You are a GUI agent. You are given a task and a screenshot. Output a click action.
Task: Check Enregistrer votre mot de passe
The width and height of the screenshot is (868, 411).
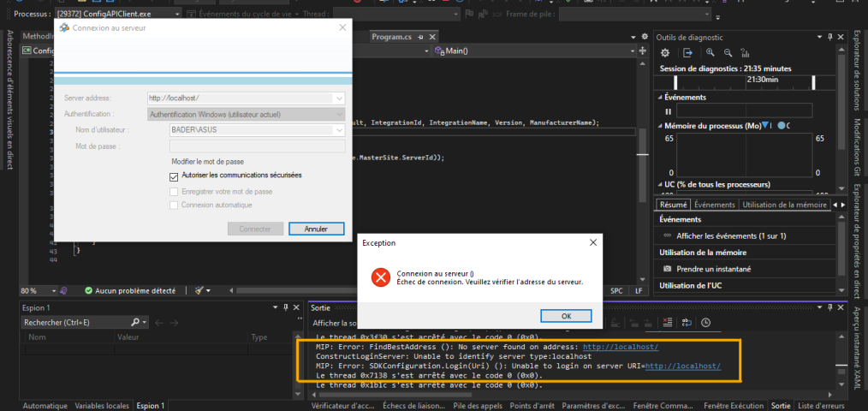175,192
